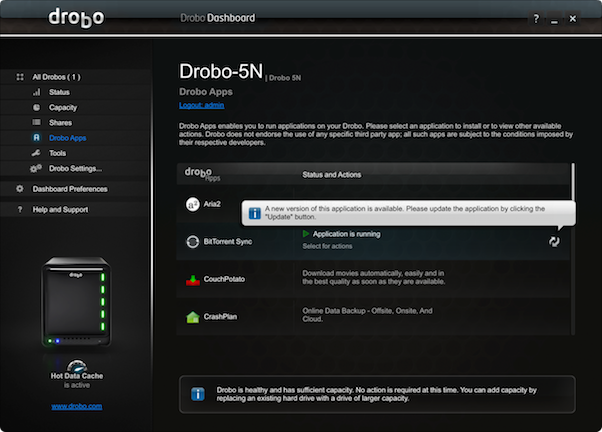Screen dimensions: 602x432
Task: Click the CrashPlan description text
Action: pos(367,315)
